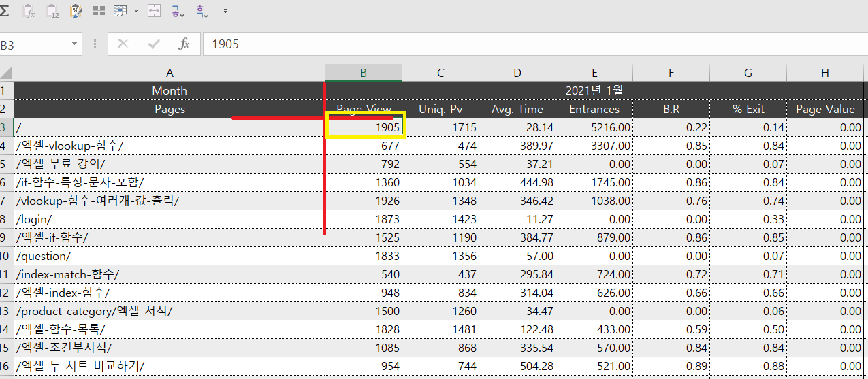Click cell /vlookup-함수-여러개-값-출력/
Screen dimensions: 868x379
tap(170, 201)
